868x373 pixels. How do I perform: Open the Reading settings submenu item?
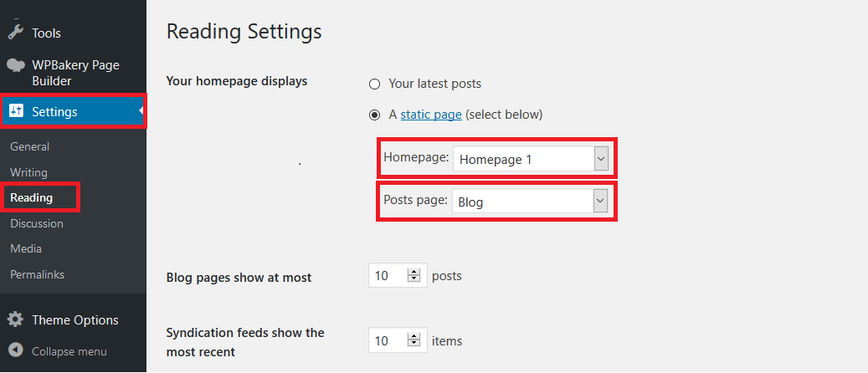point(32,197)
